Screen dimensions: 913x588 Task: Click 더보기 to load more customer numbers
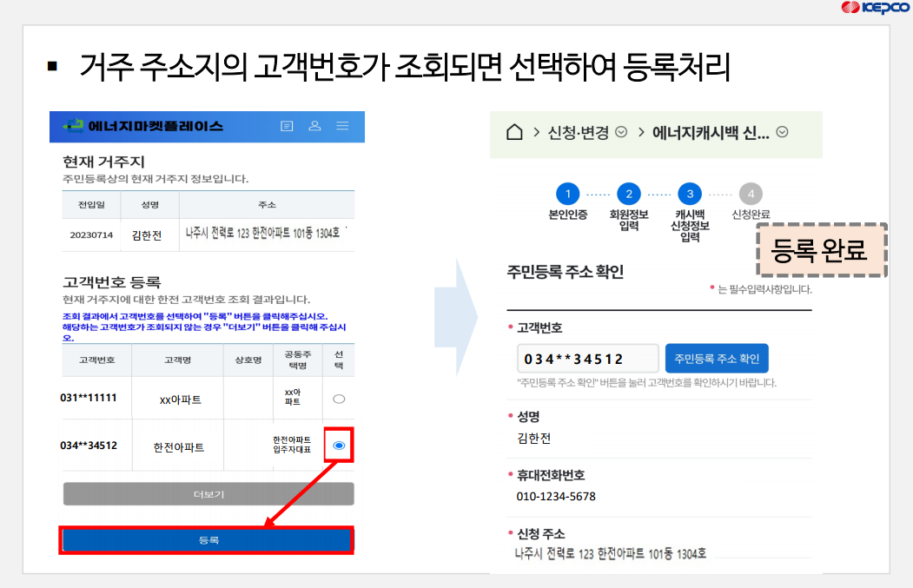point(208,493)
